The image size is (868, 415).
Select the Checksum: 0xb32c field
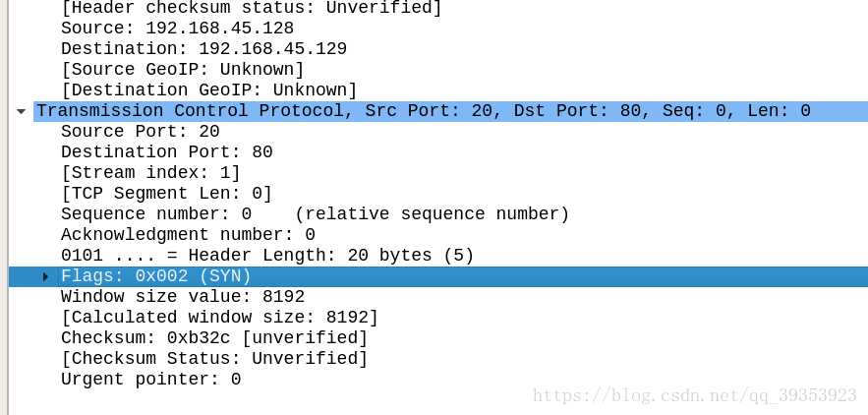(x=214, y=338)
